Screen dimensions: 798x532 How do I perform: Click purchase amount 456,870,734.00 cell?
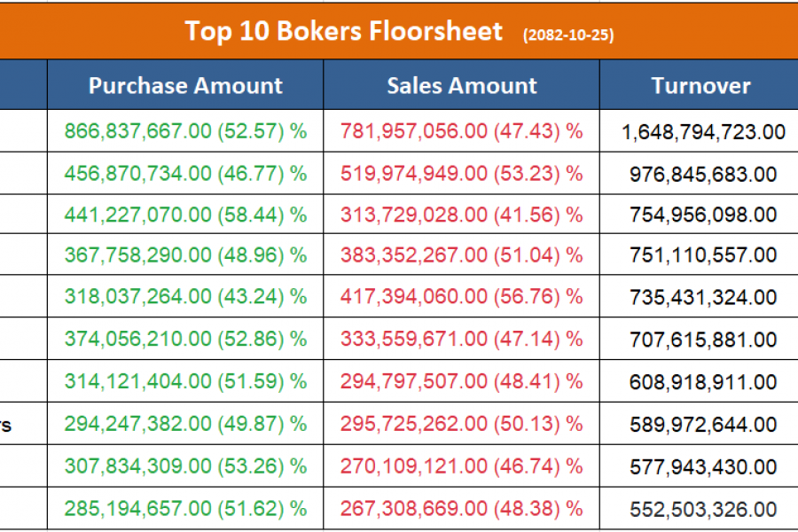point(185,173)
